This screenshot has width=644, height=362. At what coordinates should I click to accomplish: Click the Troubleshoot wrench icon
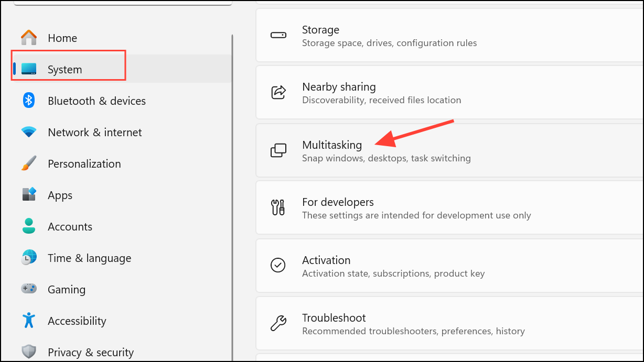[278, 323]
